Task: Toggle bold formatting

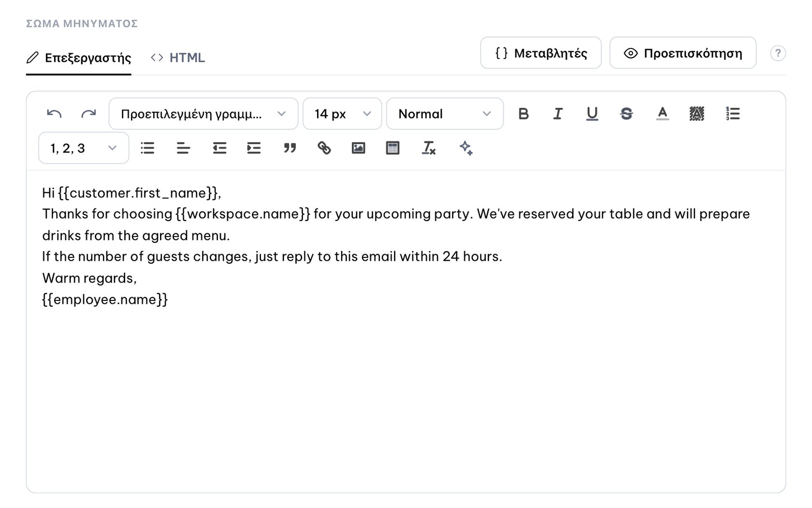Action: pos(523,114)
